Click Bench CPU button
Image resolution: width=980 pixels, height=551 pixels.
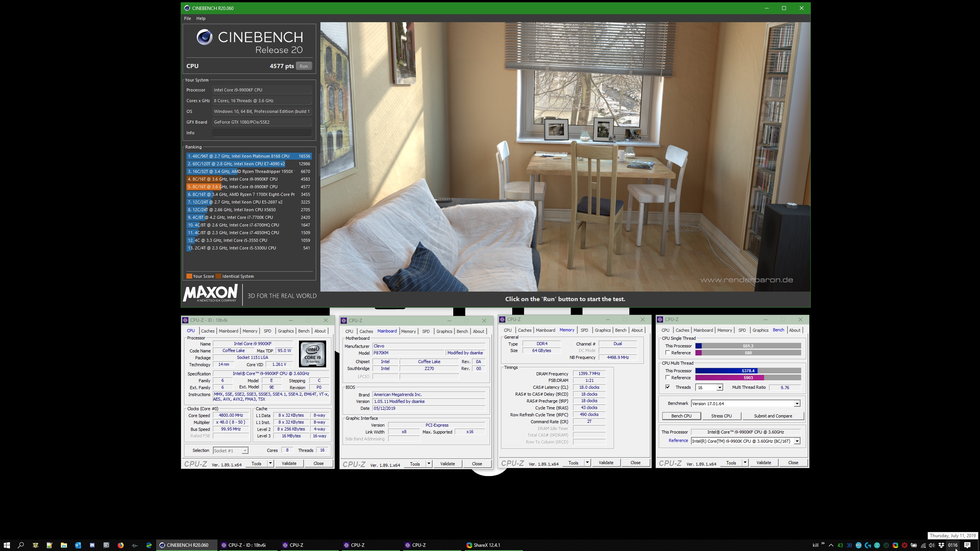click(681, 416)
